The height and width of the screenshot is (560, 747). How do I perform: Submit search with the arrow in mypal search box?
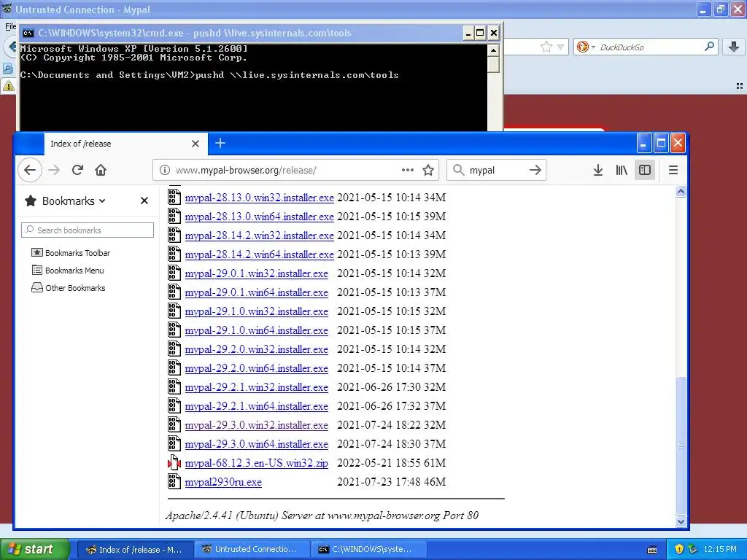click(x=535, y=170)
